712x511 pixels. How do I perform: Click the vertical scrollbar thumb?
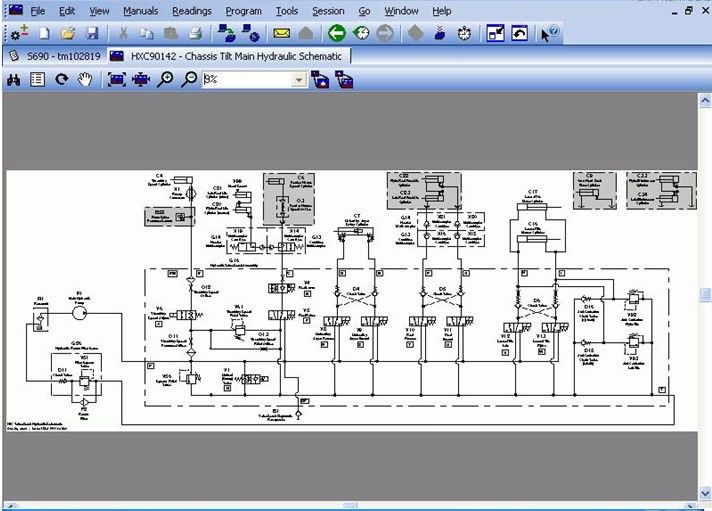click(x=705, y=295)
